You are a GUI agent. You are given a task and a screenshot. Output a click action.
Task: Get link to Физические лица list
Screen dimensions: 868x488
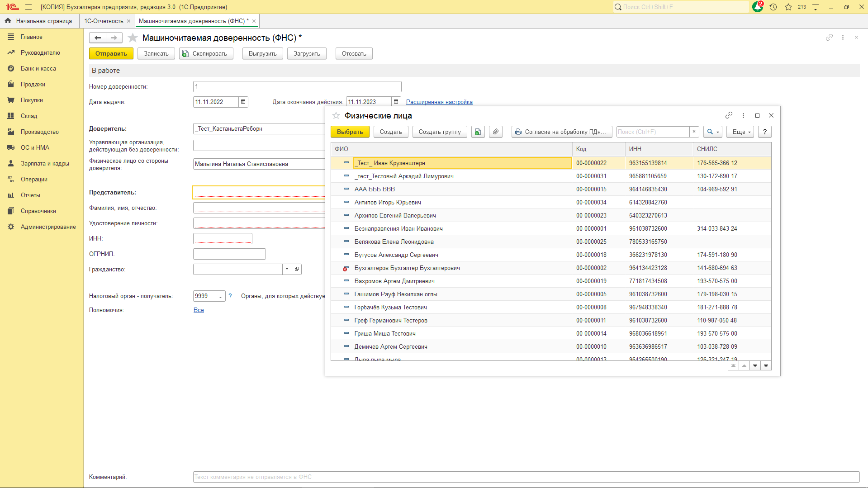click(x=729, y=115)
